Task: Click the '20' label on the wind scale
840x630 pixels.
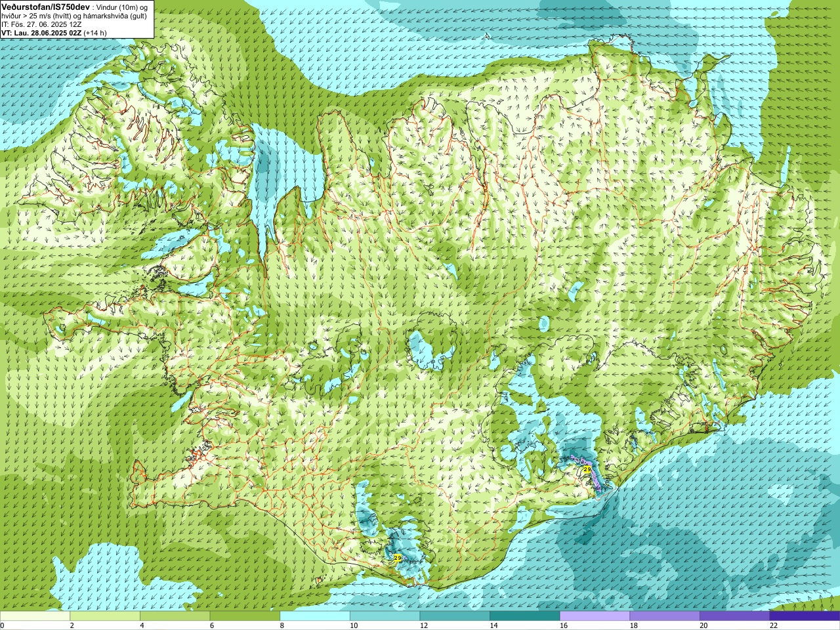Action: click(703, 625)
